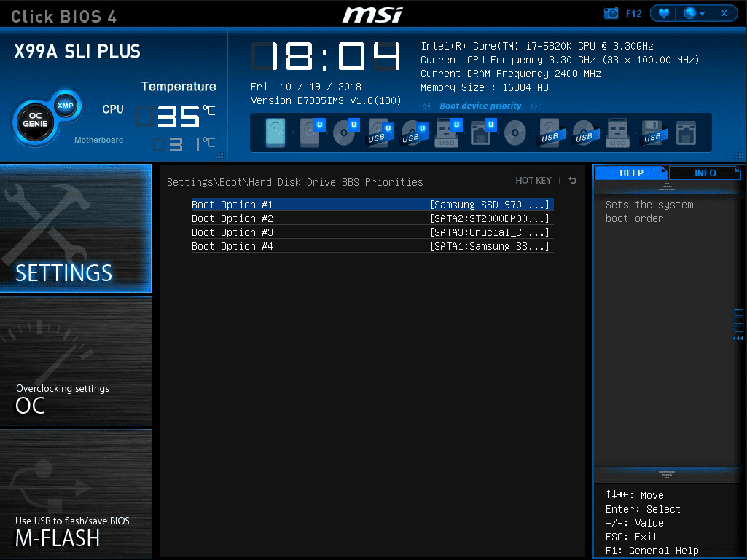
Task: Select Boot Option #4 SATA1 Samsung SS
Action: [372, 246]
